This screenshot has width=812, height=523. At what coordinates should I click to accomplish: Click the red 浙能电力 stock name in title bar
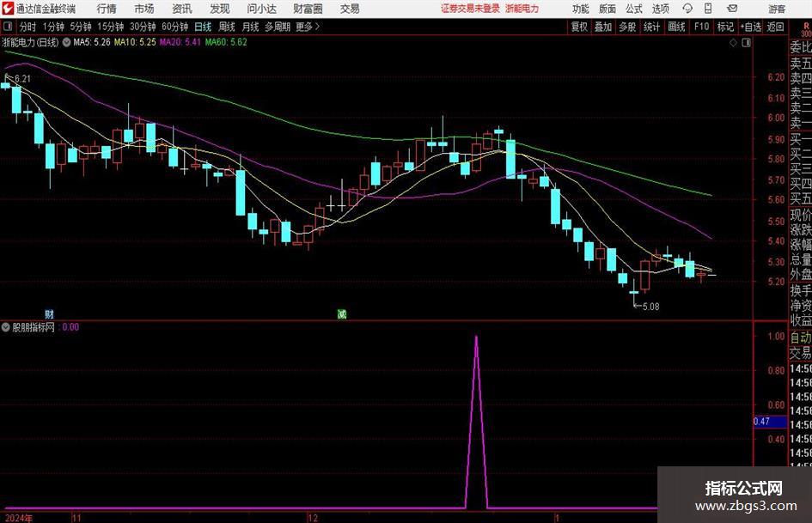522,9
